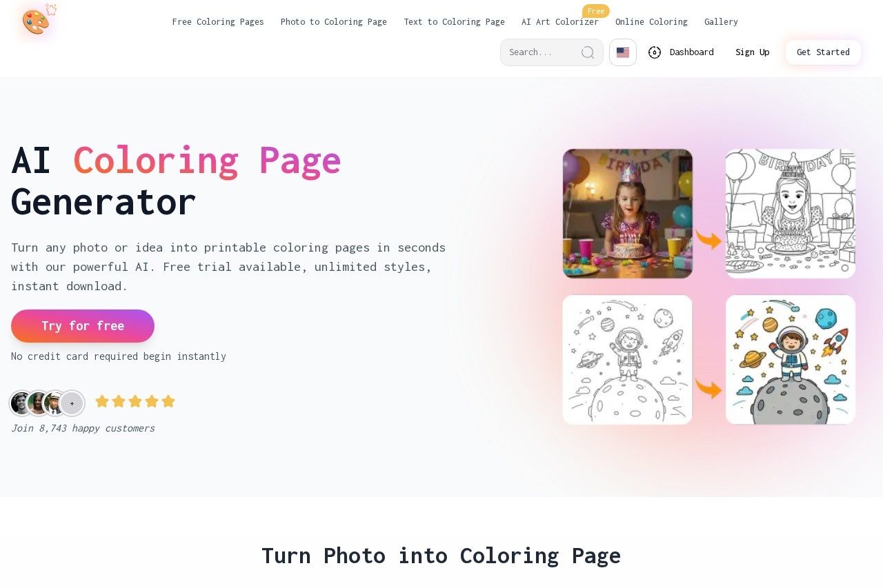The height and width of the screenshot is (588, 883).
Task: Open Text to Coloring Page
Action: (454, 21)
